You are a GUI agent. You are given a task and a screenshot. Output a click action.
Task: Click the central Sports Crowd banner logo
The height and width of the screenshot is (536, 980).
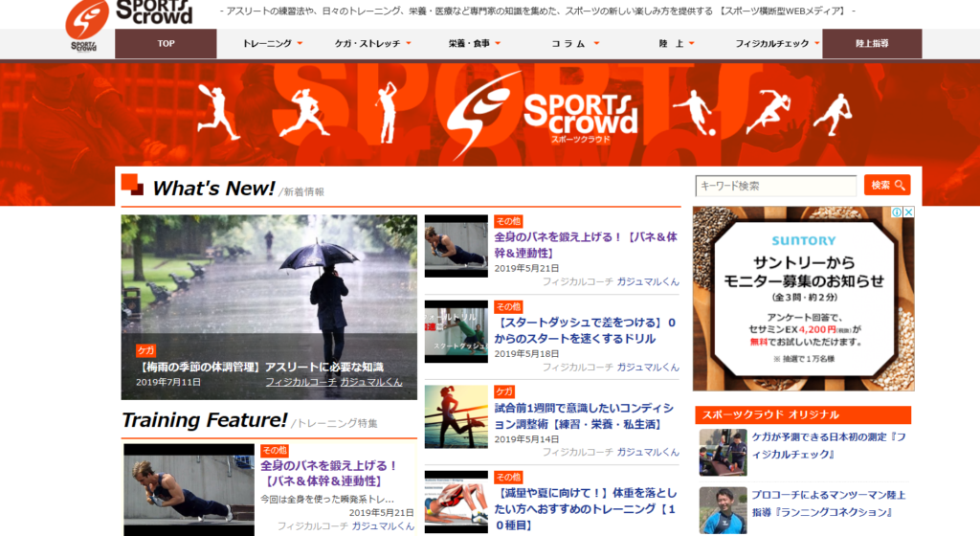pos(543,116)
